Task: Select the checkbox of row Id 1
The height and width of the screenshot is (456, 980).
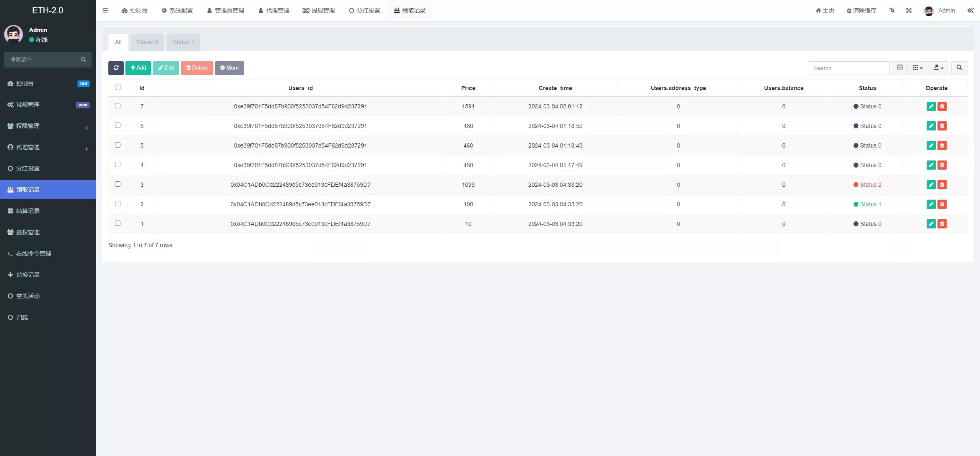Action: [118, 223]
